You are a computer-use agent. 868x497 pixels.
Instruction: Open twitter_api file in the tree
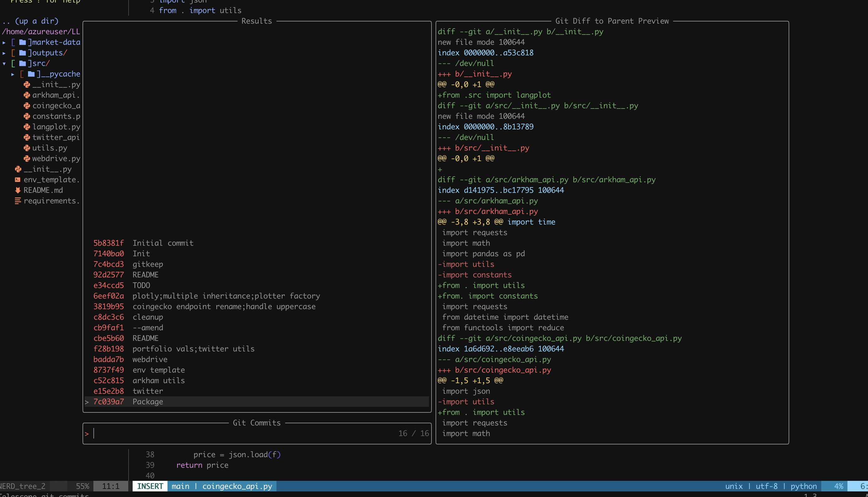click(x=56, y=137)
